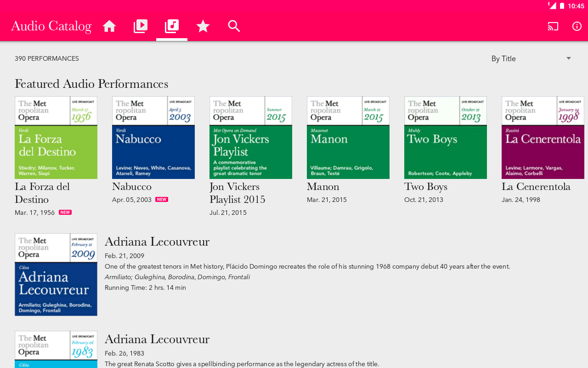This screenshot has width=588, height=368.
Task: Check the signal strength status icon
Action: [552, 6]
